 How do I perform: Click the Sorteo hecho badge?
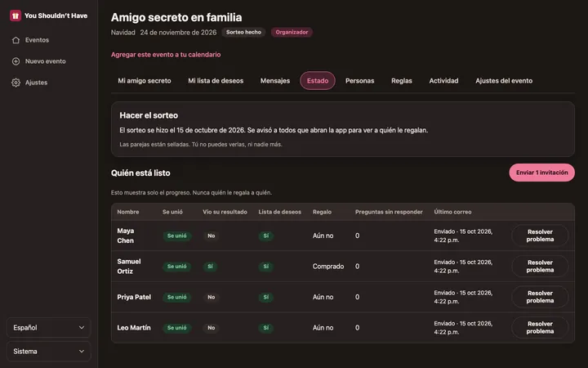click(243, 32)
